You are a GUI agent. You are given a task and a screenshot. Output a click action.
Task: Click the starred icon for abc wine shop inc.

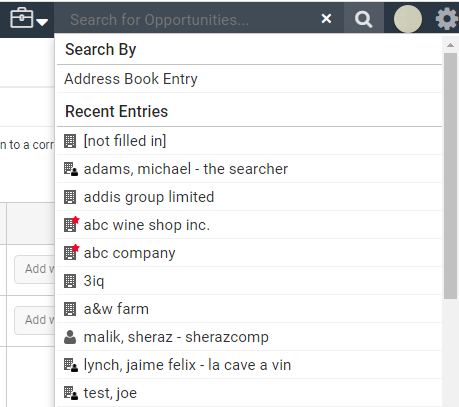point(71,224)
